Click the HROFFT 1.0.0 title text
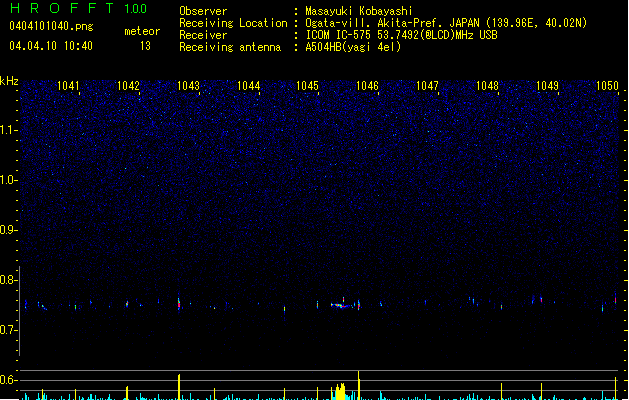 click(x=79, y=8)
